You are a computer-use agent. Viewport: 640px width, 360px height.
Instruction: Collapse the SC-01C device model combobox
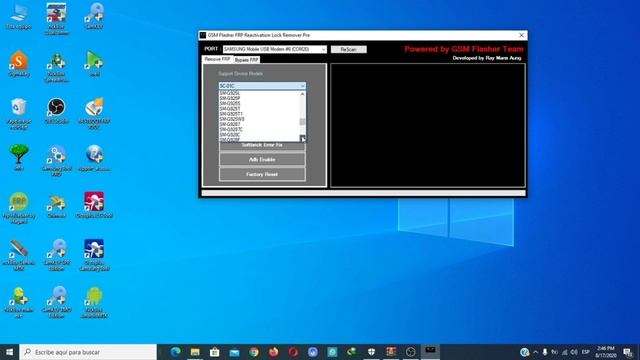(302, 86)
